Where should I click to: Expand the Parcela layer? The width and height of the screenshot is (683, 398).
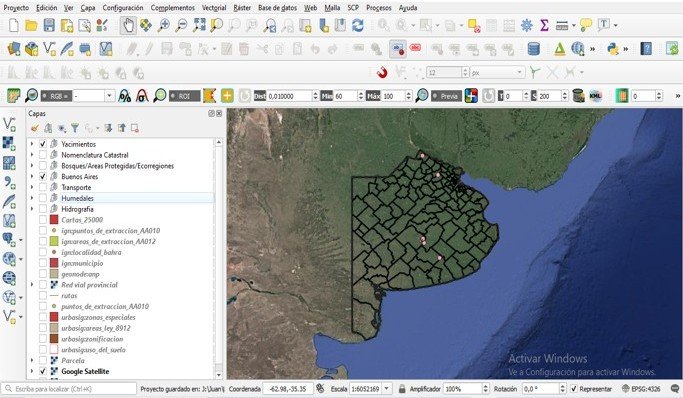pyautogui.click(x=32, y=361)
